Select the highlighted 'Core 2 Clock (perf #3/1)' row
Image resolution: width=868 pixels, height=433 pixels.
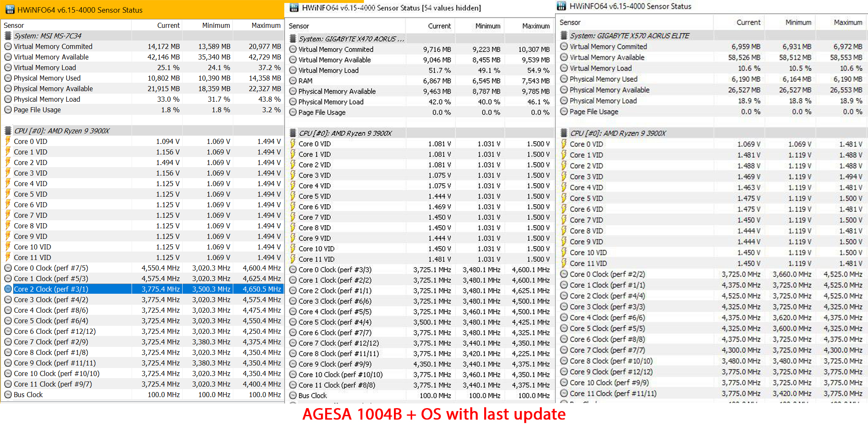[x=143, y=289]
